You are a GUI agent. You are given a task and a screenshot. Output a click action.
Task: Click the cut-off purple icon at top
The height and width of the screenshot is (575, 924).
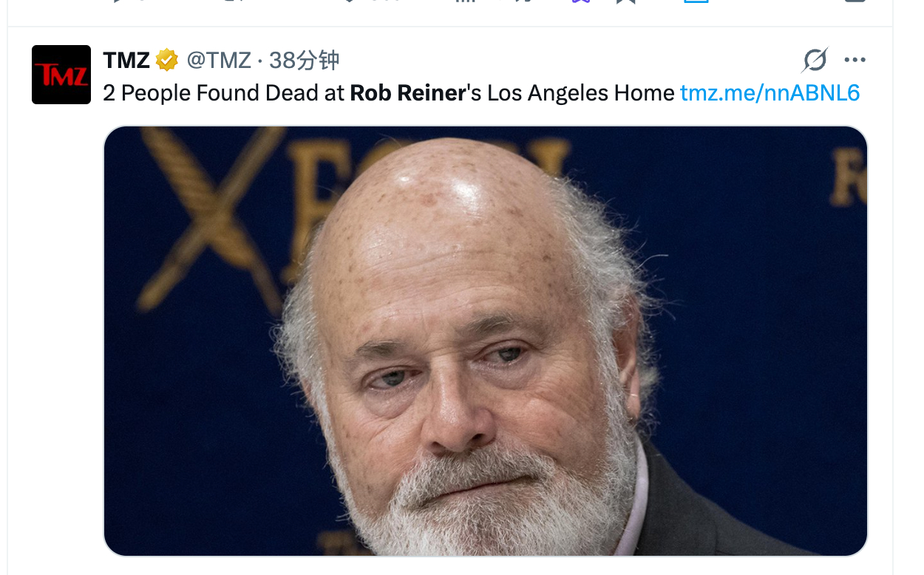[x=580, y=1]
